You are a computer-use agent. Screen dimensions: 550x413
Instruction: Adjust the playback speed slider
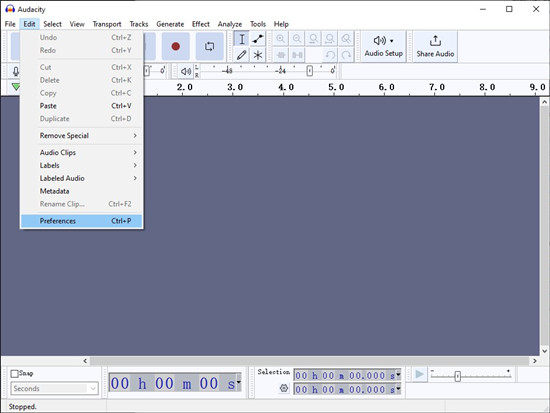coord(457,377)
